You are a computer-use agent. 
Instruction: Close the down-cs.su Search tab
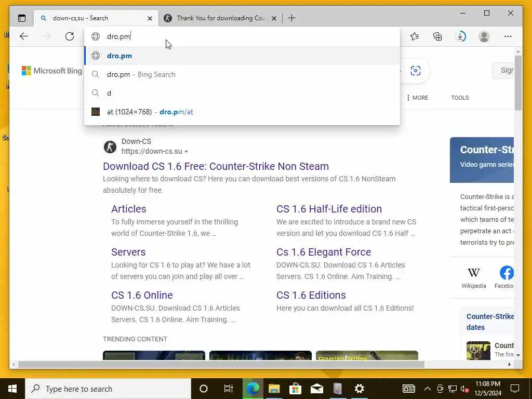pos(150,18)
